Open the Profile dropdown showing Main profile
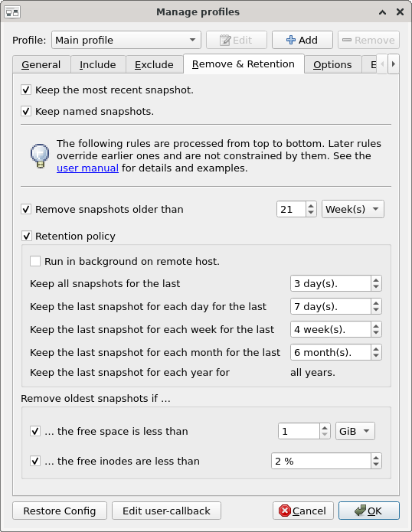Image resolution: width=412 pixels, height=532 pixels. click(126, 40)
